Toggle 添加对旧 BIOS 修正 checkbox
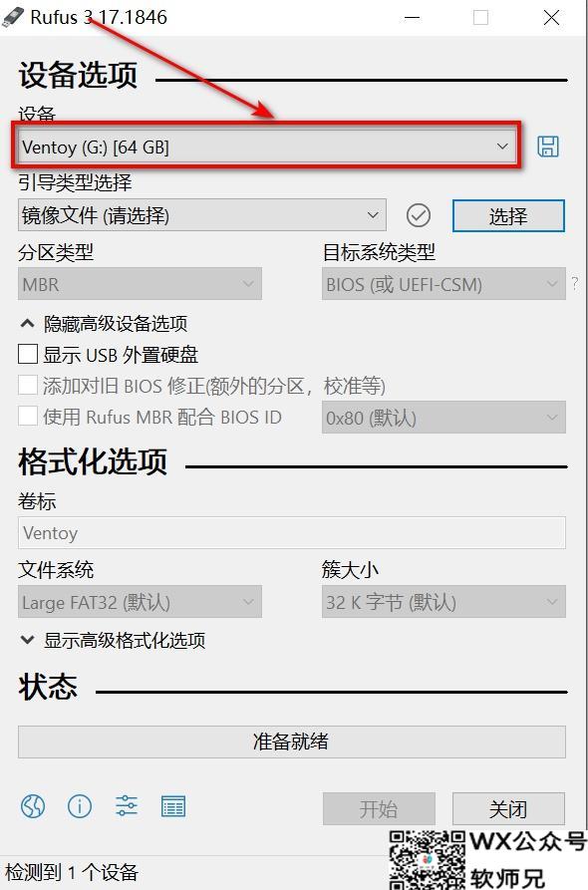 coord(28,386)
